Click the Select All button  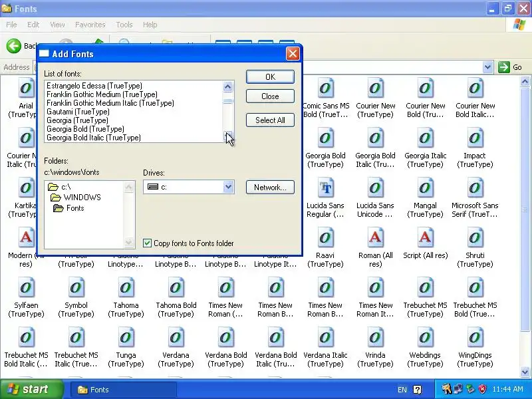tap(270, 120)
